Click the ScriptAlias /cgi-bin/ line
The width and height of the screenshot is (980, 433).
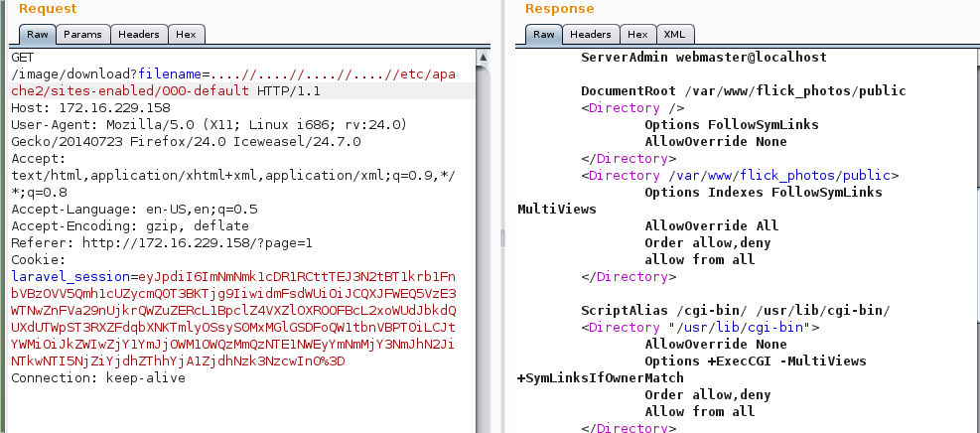(736, 311)
